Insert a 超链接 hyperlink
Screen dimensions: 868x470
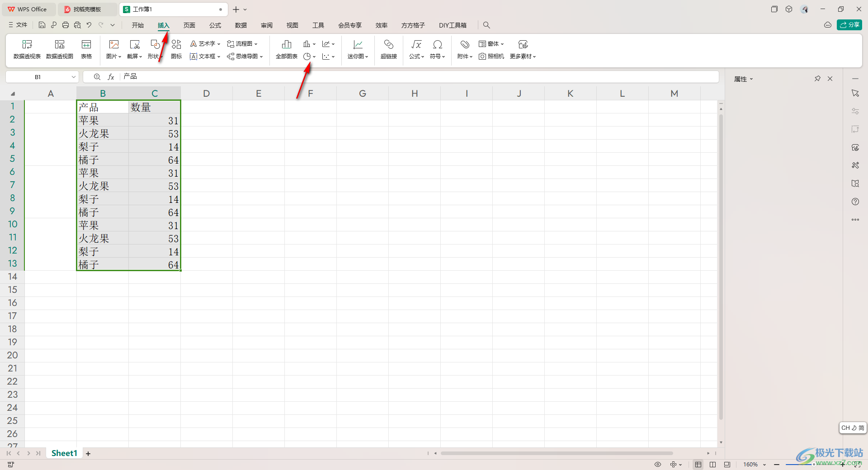(389, 49)
